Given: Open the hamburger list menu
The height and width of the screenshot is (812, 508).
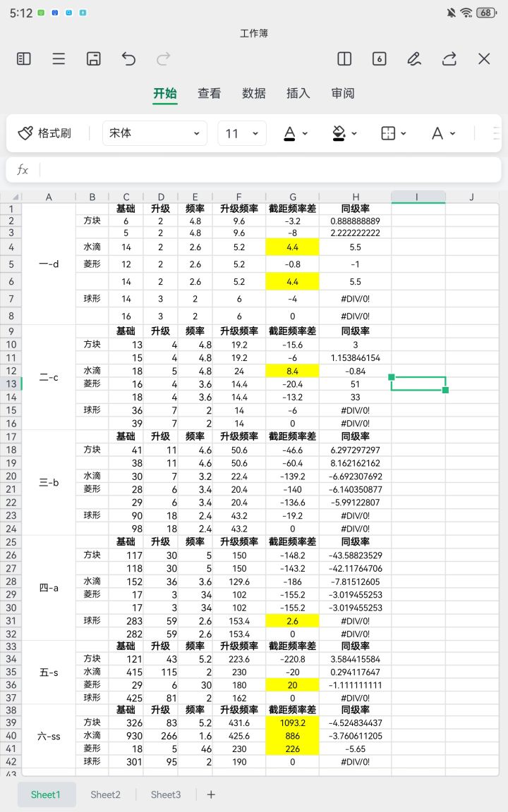Looking at the screenshot, I should (59, 59).
